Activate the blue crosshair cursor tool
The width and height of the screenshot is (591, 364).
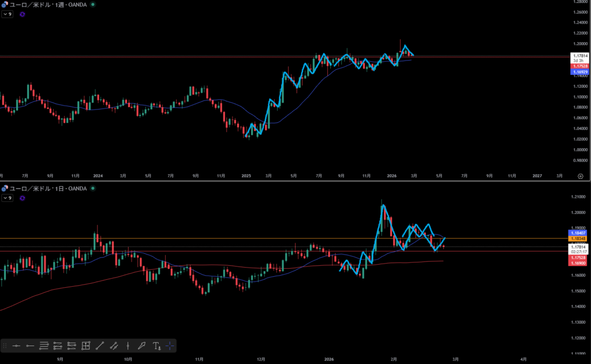170,346
